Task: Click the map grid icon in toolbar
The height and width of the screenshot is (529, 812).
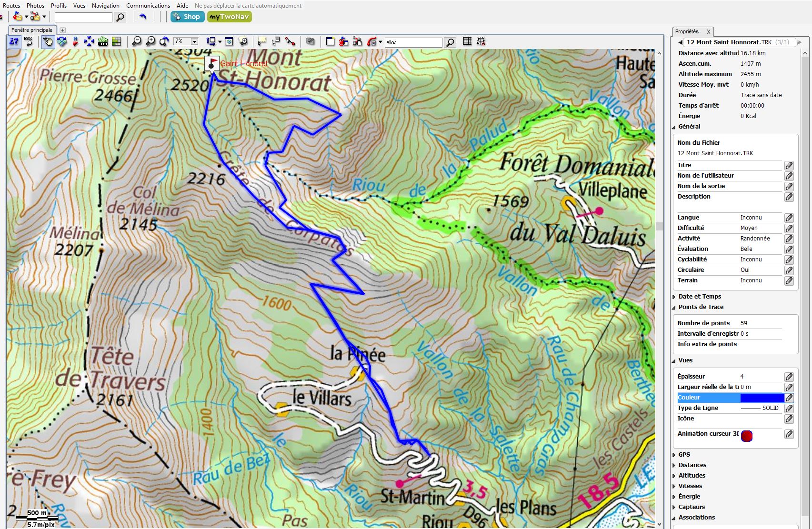Action: point(467,42)
